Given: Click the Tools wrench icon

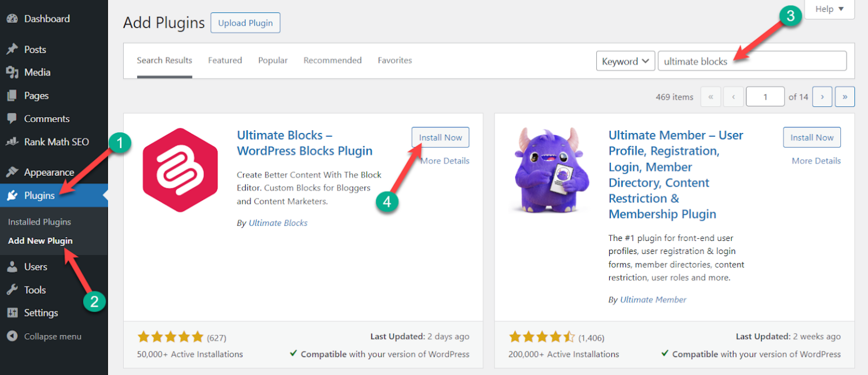Looking at the screenshot, I should point(12,290).
